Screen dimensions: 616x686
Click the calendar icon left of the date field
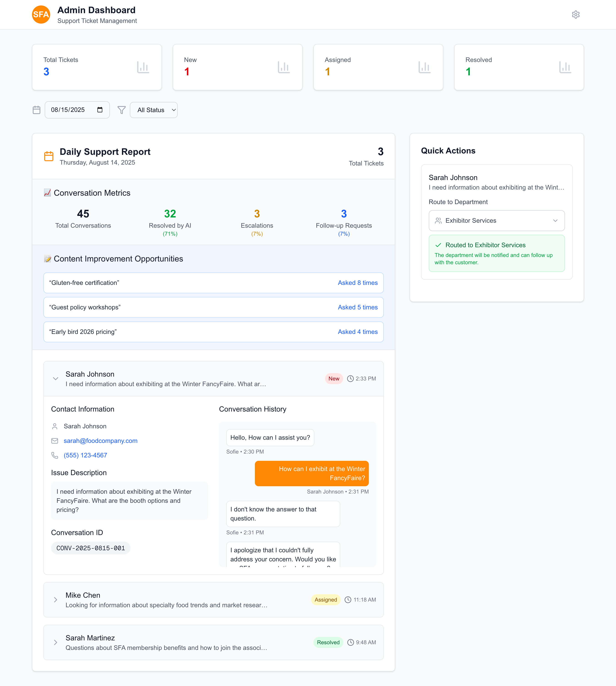[x=37, y=110]
